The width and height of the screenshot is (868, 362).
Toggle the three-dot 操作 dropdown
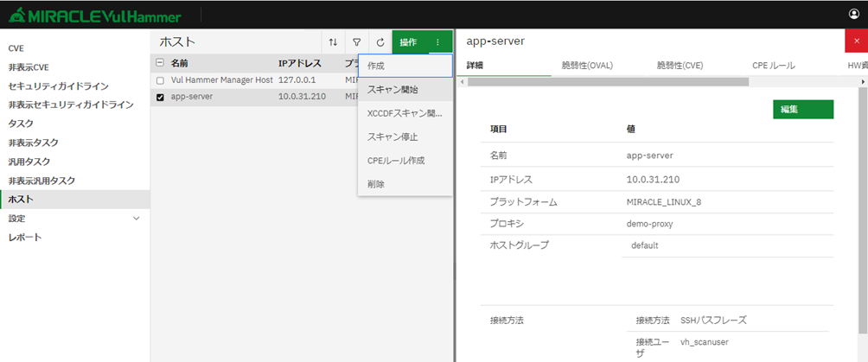point(438,42)
